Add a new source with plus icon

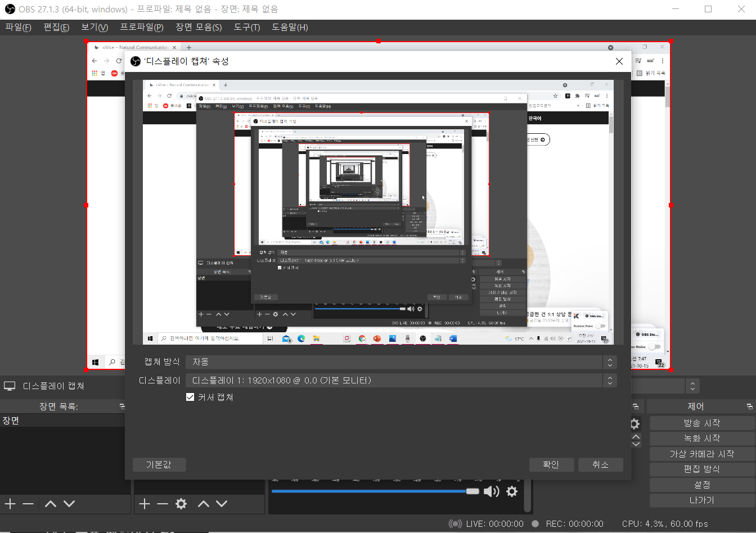point(145,503)
